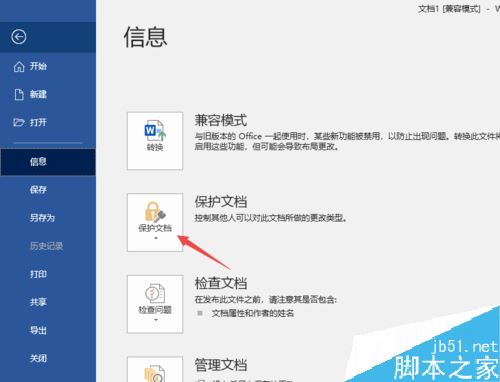The image size is (500, 382).
Task: Click the 控制其他人可以对此文档所做的更改类型 description
Action: [x=271, y=218]
